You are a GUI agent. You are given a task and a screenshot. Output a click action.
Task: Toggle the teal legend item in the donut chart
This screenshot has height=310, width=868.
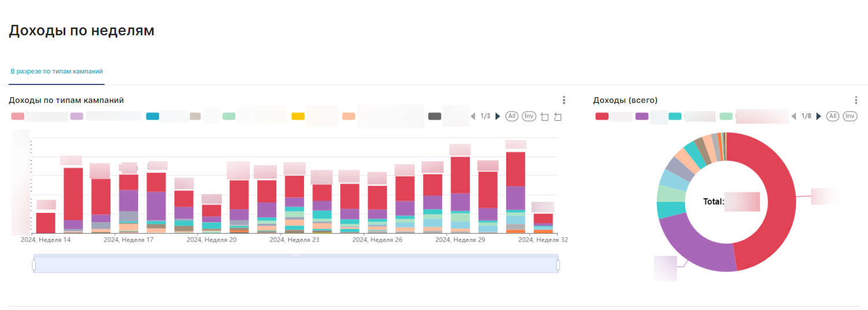675,116
